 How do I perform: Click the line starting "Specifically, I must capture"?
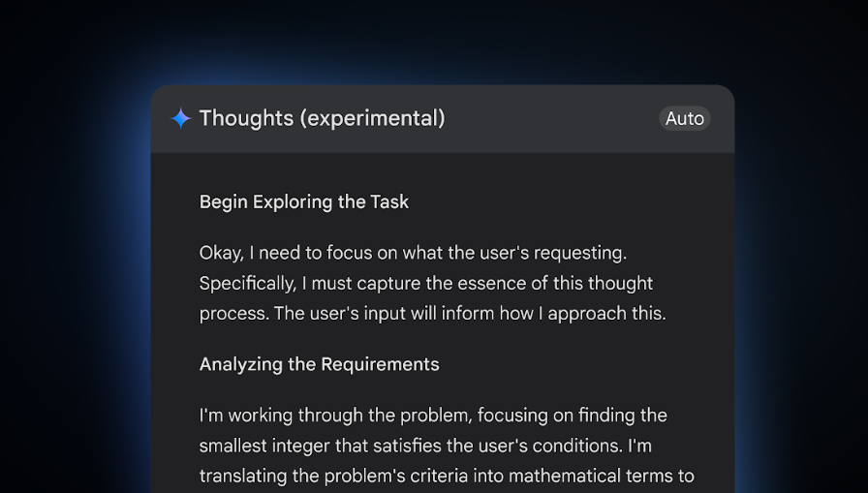[426, 283]
